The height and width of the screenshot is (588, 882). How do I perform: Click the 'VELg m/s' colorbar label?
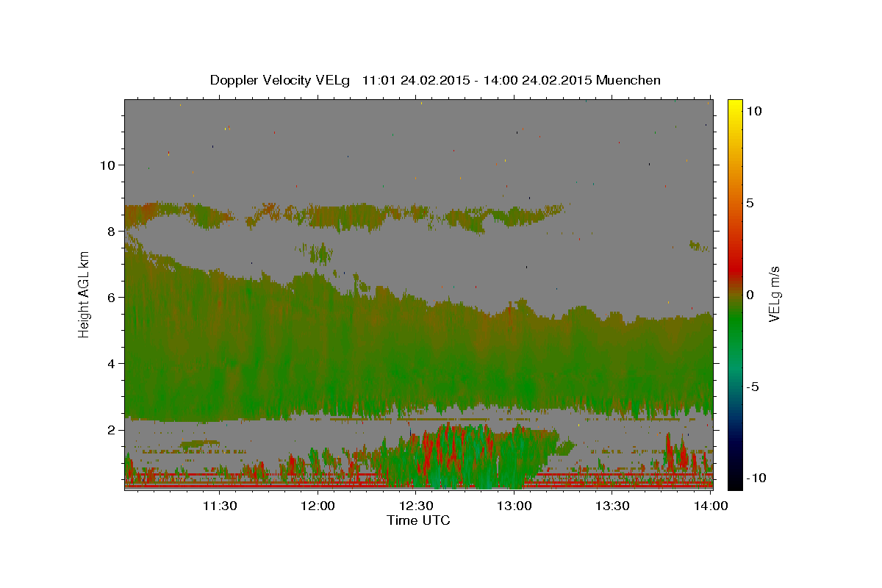(774, 294)
